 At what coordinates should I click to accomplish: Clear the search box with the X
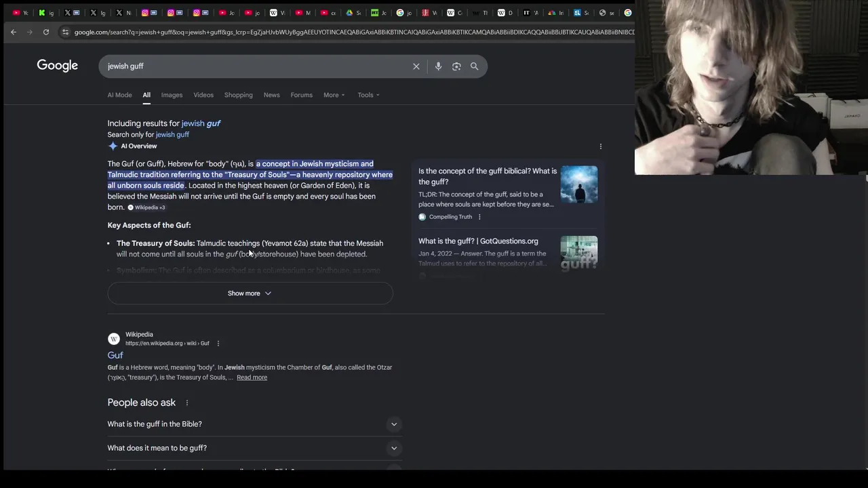point(416,66)
